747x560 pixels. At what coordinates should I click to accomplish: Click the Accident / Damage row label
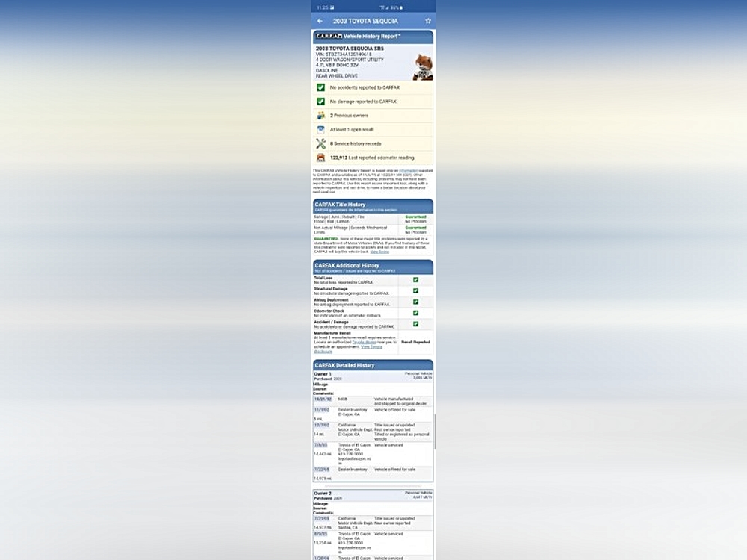(332, 322)
